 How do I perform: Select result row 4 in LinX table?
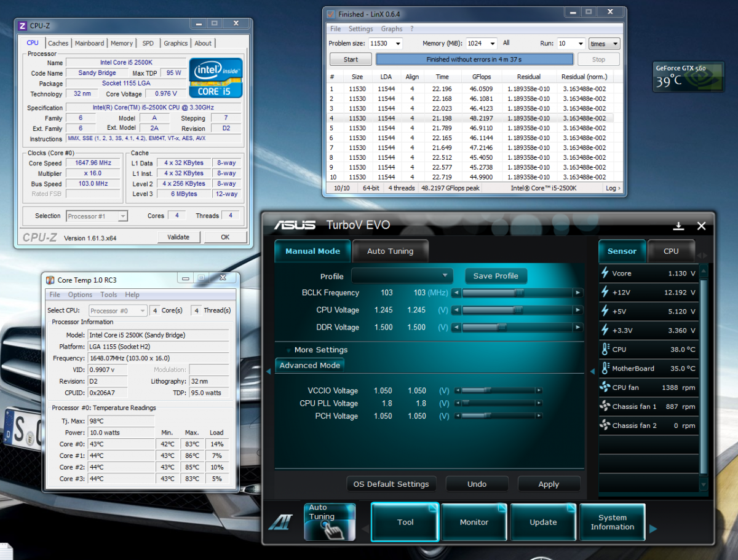[472, 118]
